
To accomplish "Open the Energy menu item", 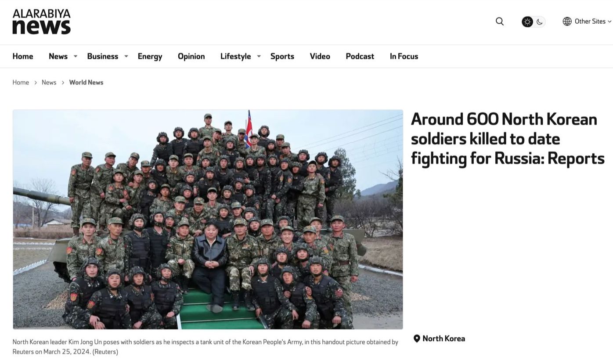I will coord(150,56).
